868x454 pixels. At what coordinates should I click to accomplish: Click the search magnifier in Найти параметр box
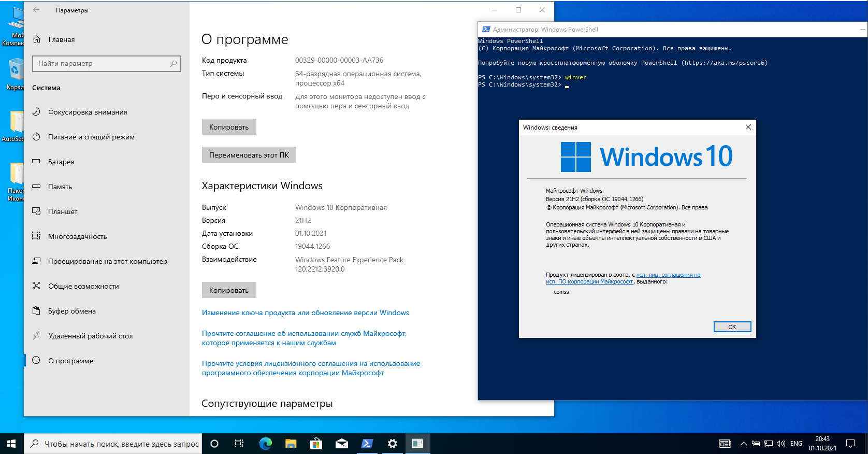click(173, 63)
